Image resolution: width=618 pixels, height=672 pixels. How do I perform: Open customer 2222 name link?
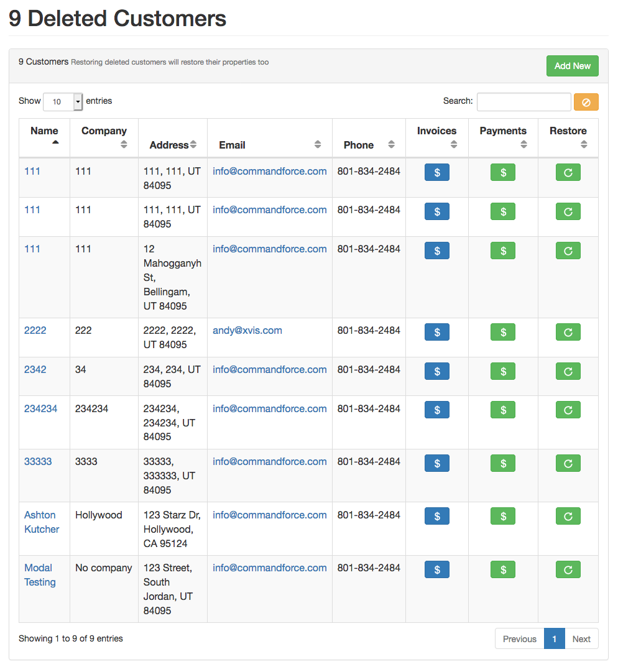[35, 331]
